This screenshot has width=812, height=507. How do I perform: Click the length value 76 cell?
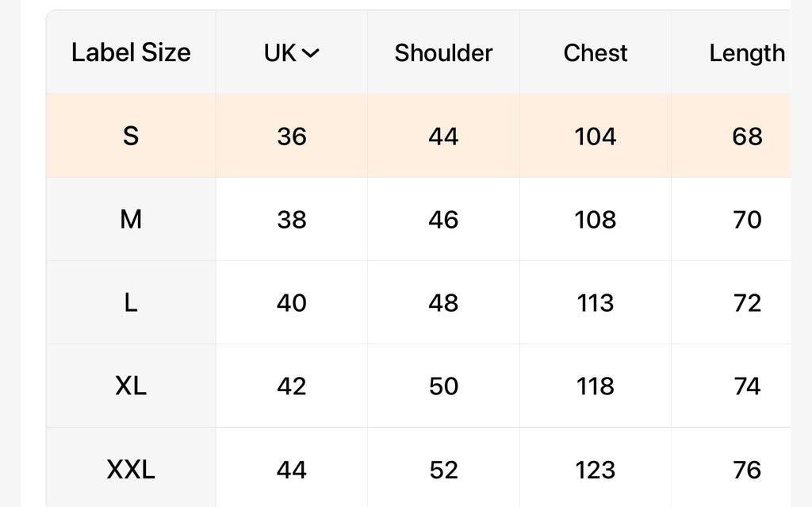(x=746, y=469)
